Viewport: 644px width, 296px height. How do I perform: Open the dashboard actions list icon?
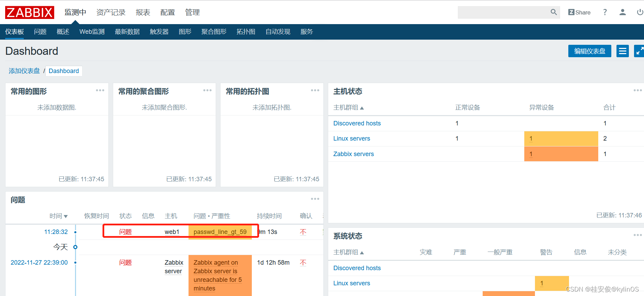(623, 51)
